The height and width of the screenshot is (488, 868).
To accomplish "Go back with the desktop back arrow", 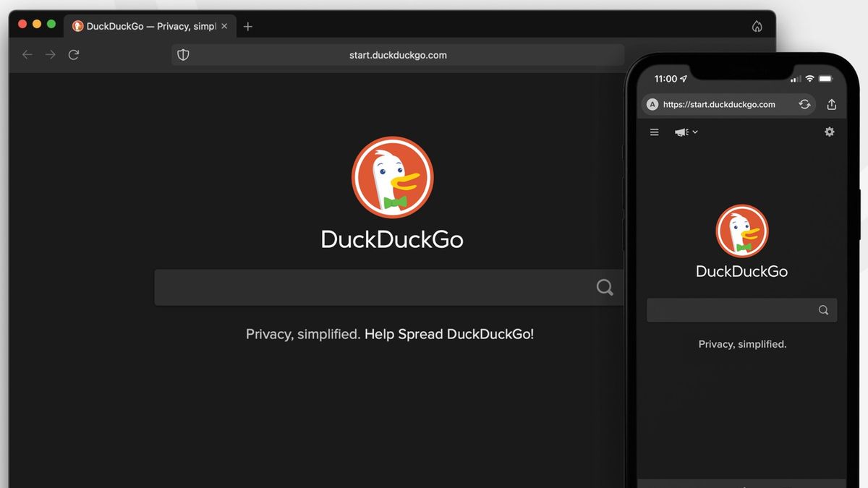I will click(27, 55).
